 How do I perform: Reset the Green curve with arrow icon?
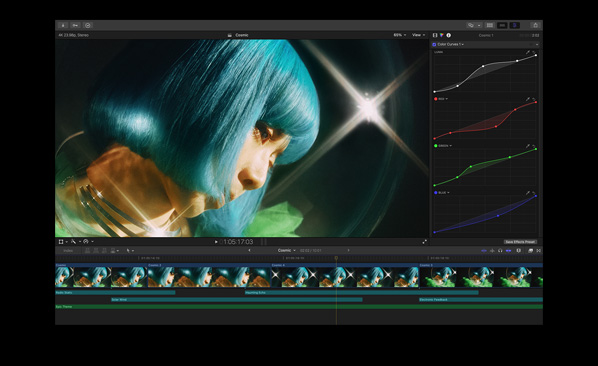pyautogui.click(x=534, y=146)
